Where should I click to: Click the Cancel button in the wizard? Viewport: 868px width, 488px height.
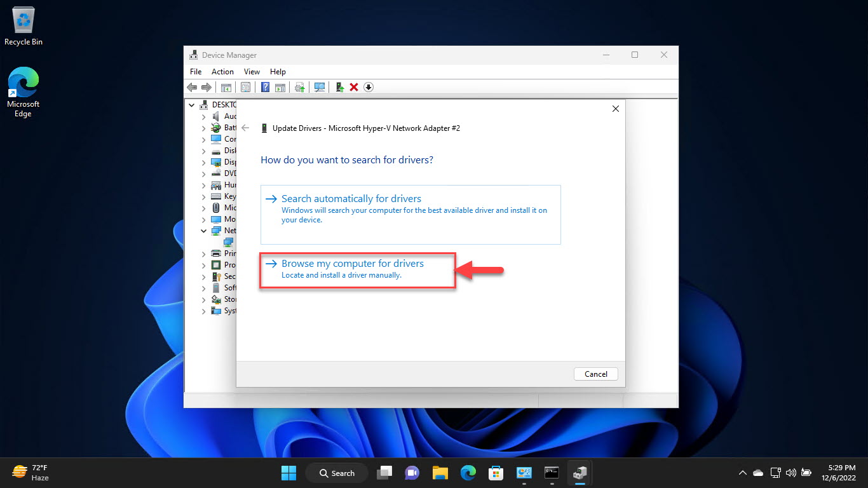595,374
